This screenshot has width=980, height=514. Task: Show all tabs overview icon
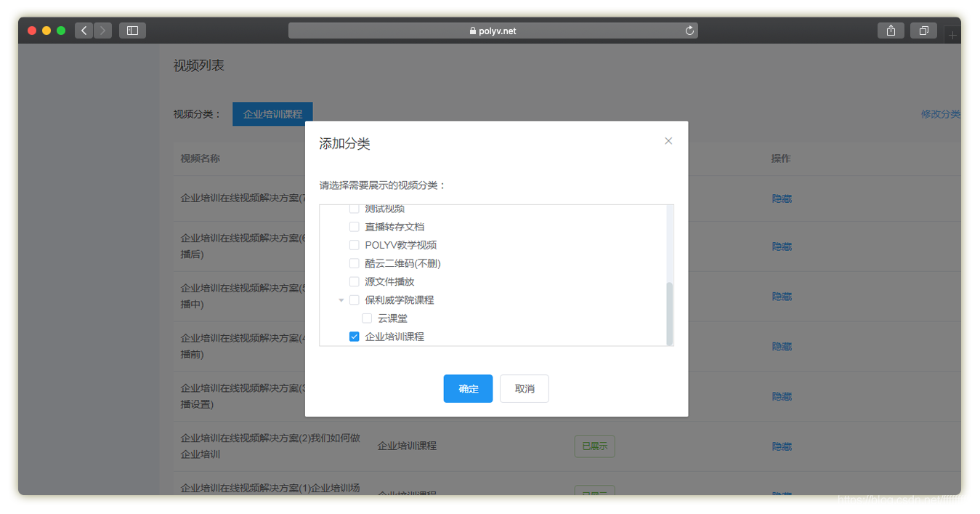(x=923, y=31)
